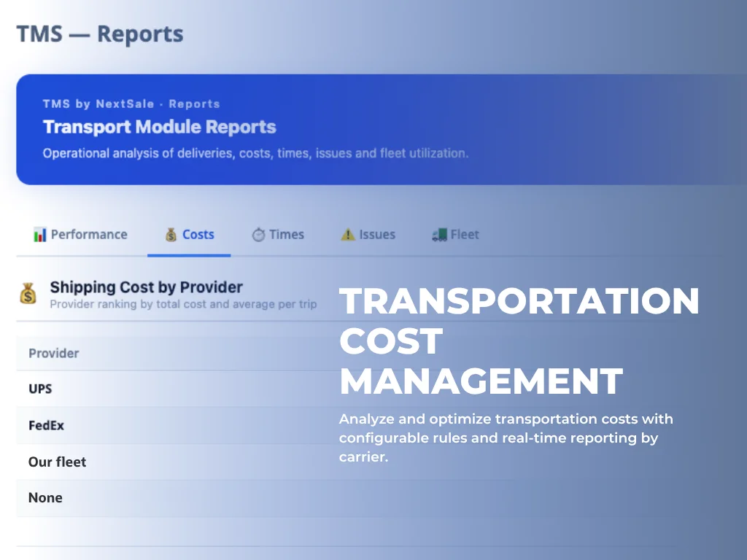Switch to the Times tab
The image size is (747, 560).
click(x=278, y=235)
